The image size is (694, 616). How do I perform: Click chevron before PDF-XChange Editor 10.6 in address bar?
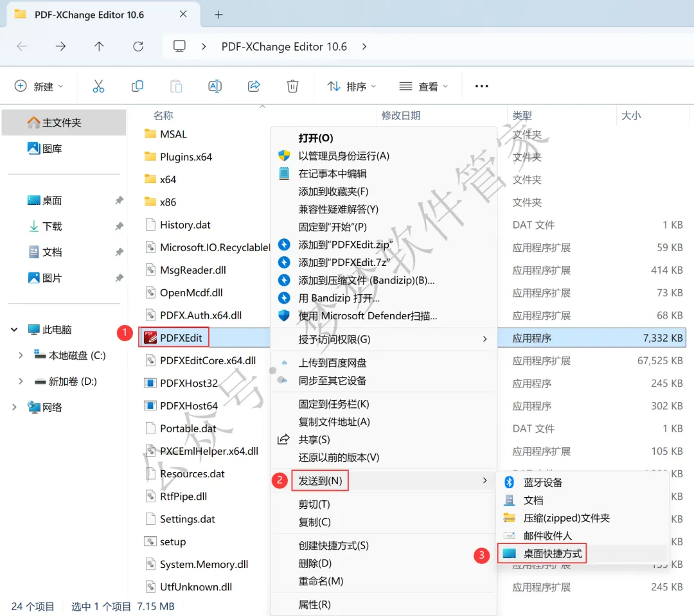tap(204, 46)
